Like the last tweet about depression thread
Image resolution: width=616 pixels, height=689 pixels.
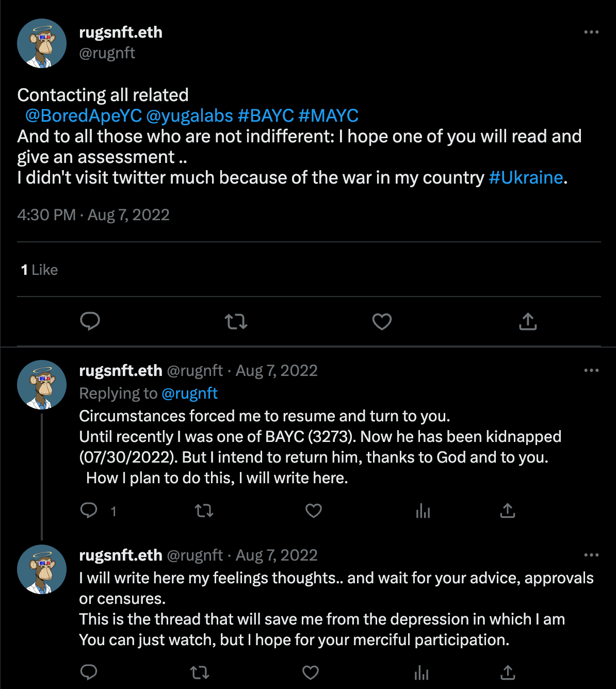310,672
